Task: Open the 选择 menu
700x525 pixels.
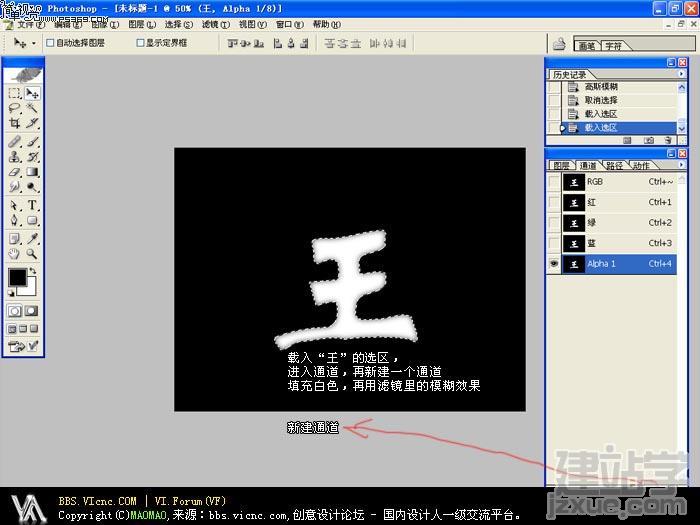Action: [x=179, y=24]
